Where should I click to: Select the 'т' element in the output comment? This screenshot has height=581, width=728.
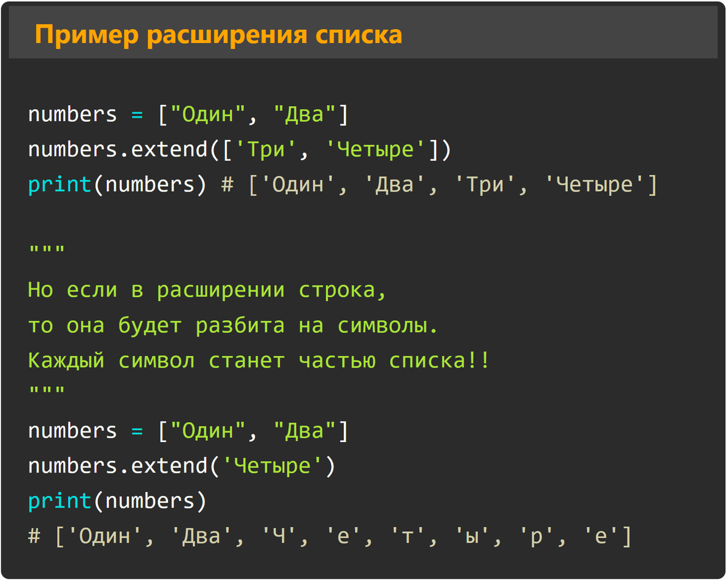tap(407, 536)
